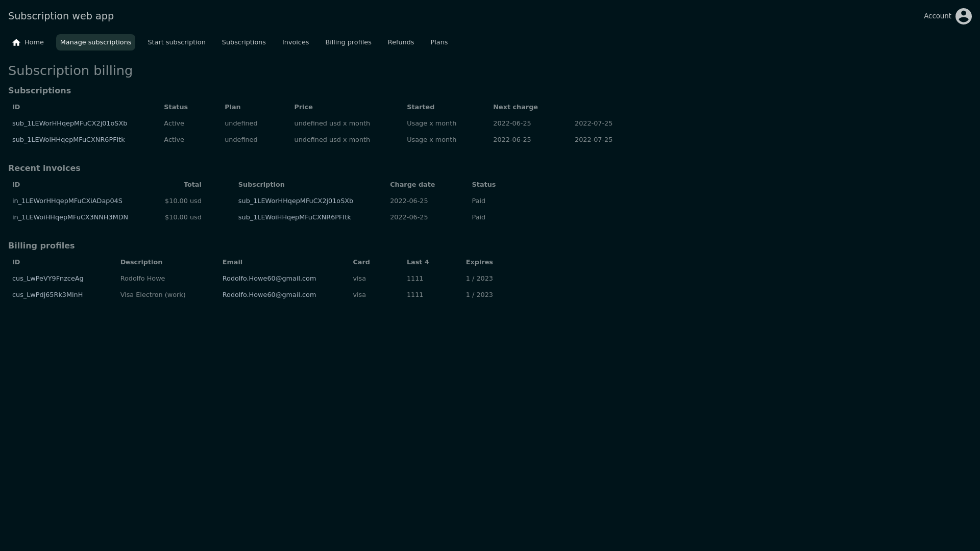Screen dimensions: 980x551
Task: Click subscription link in first invoice row
Action: 296,201
